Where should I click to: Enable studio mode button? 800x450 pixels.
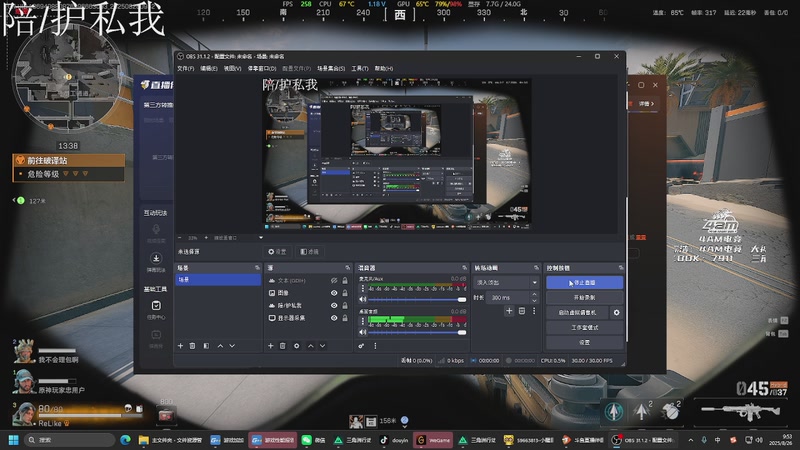(584, 328)
